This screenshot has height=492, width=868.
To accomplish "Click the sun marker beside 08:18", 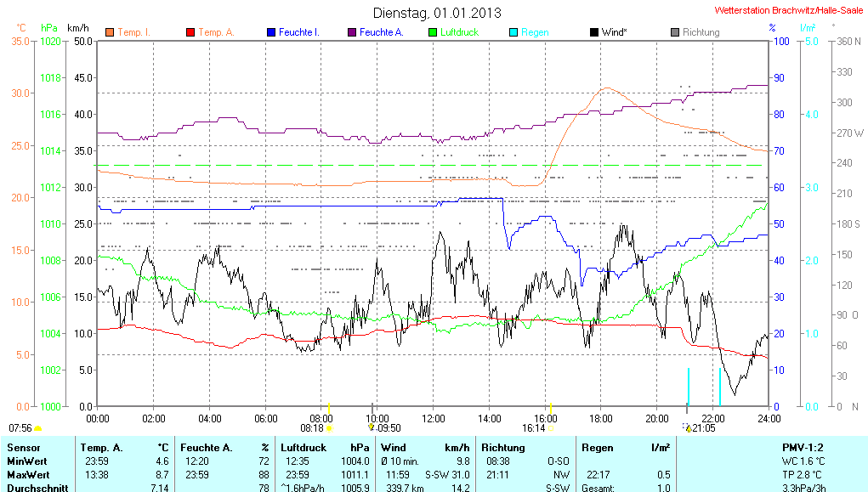I will tap(329, 428).
